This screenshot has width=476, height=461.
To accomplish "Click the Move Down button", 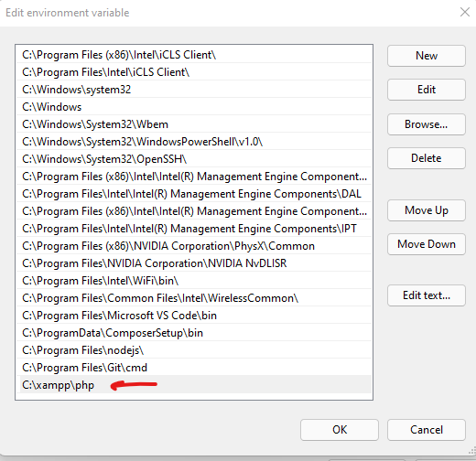I will (x=427, y=244).
